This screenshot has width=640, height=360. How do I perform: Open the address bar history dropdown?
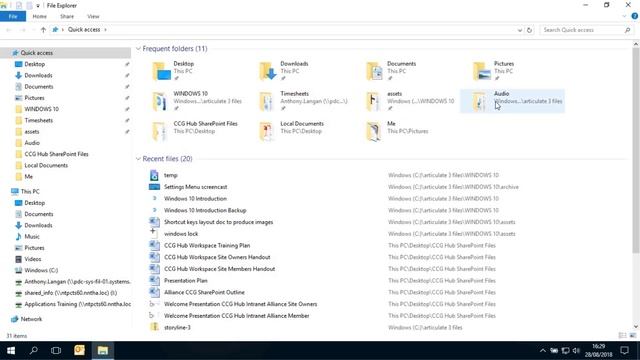point(520,30)
